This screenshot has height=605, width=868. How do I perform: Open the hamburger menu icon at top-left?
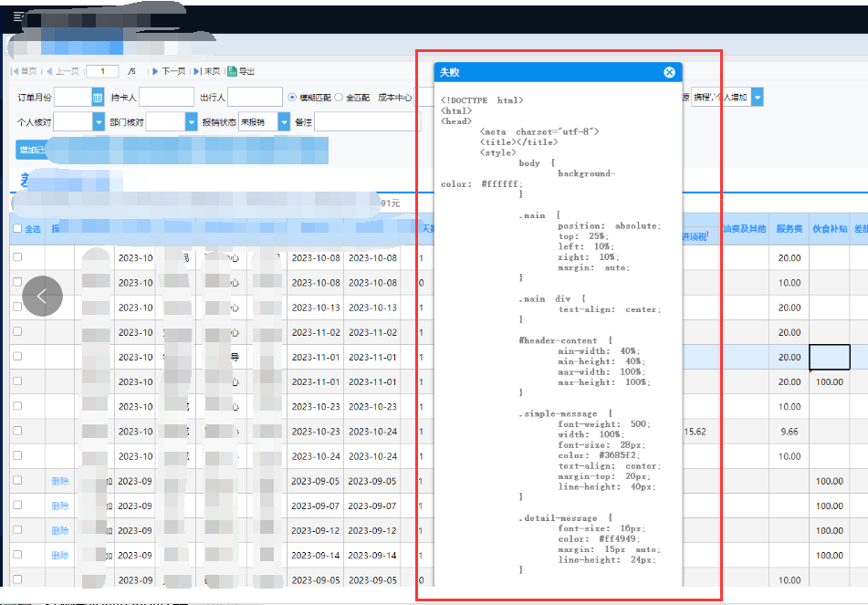[18, 16]
